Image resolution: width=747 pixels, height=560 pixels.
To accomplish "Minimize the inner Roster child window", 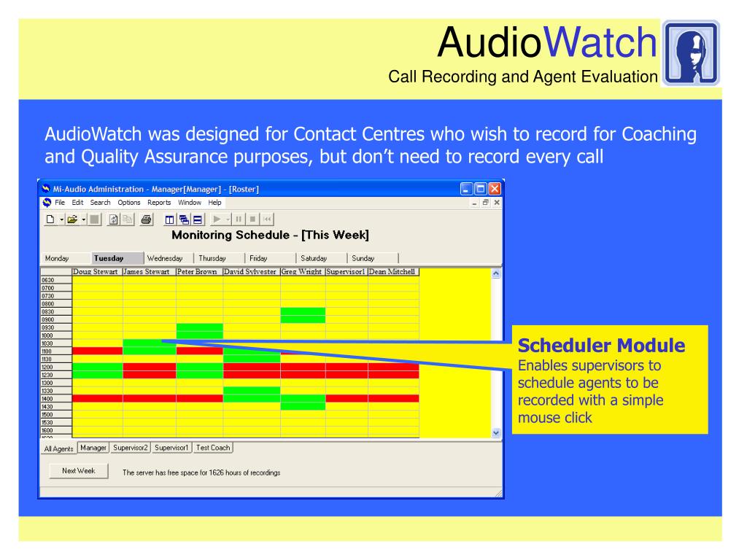I will pos(474,203).
